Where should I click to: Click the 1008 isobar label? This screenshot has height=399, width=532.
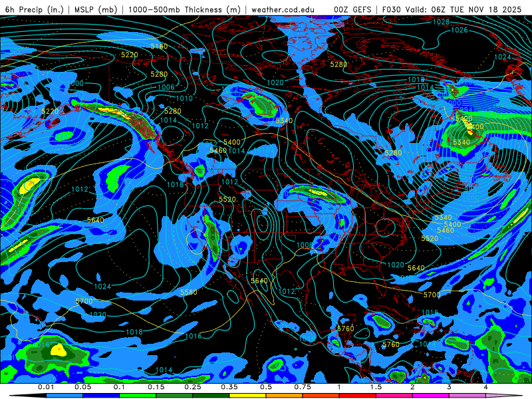(305, 245)
